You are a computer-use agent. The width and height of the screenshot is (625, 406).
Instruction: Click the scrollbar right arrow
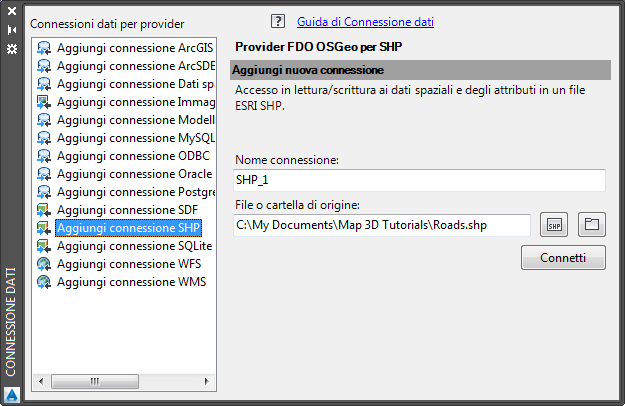coord(209,381)
